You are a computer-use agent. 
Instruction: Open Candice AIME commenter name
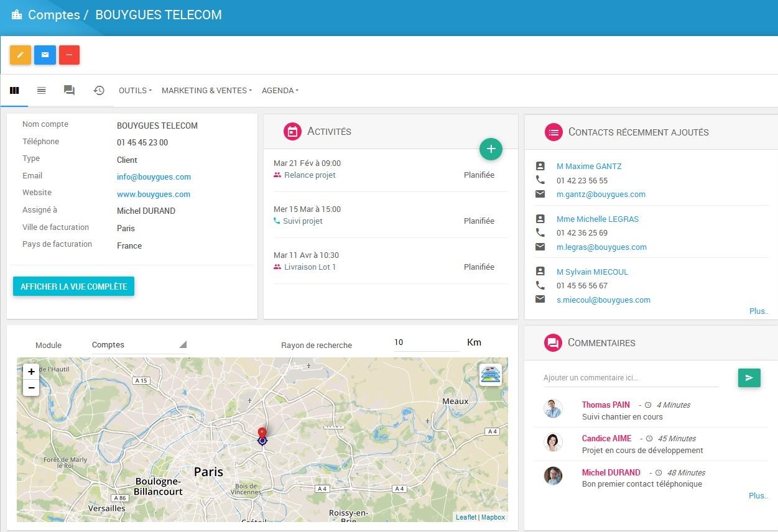[x=606, y=439]
